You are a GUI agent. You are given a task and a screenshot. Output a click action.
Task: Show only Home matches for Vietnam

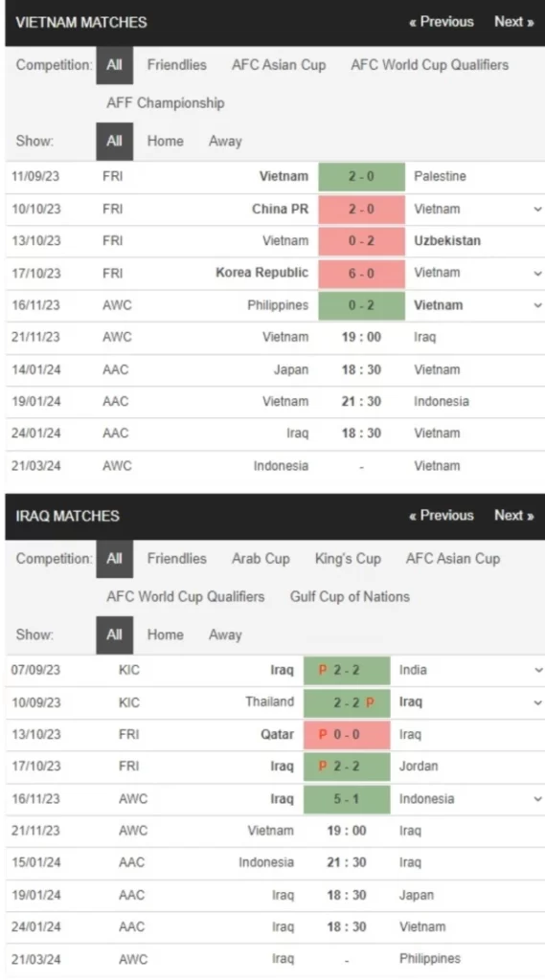point(165,142)
